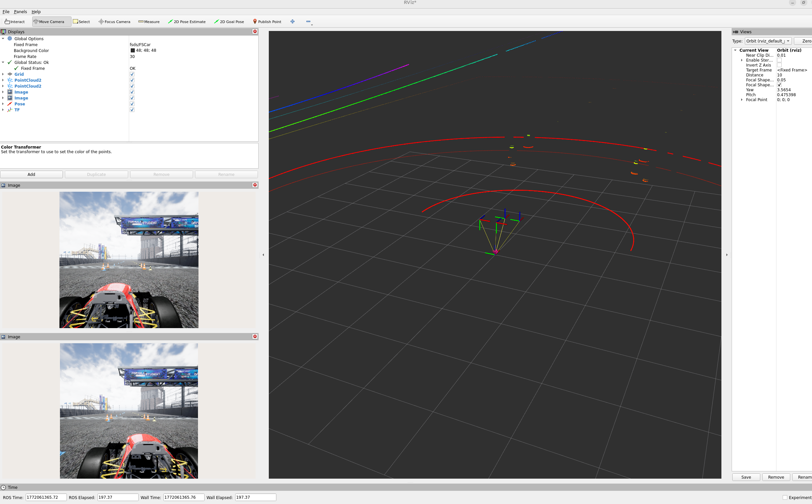The height and width of the screenshot is (504, 812).
Task: Open the File menu
Action: coord(6,12)
